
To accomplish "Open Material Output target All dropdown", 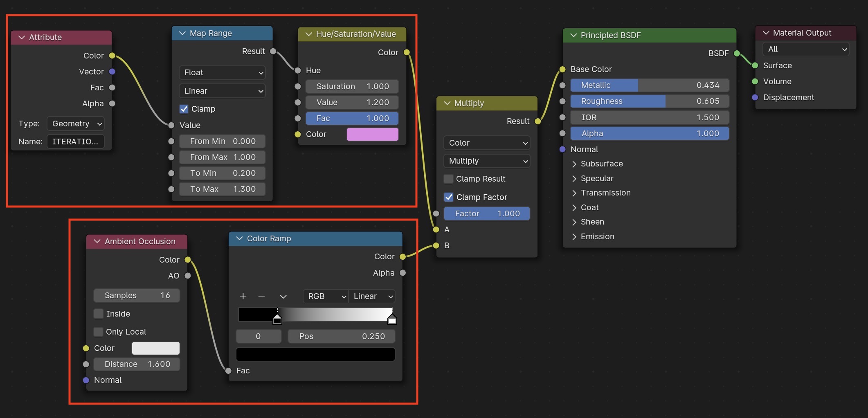I will (x=806, y=49).
